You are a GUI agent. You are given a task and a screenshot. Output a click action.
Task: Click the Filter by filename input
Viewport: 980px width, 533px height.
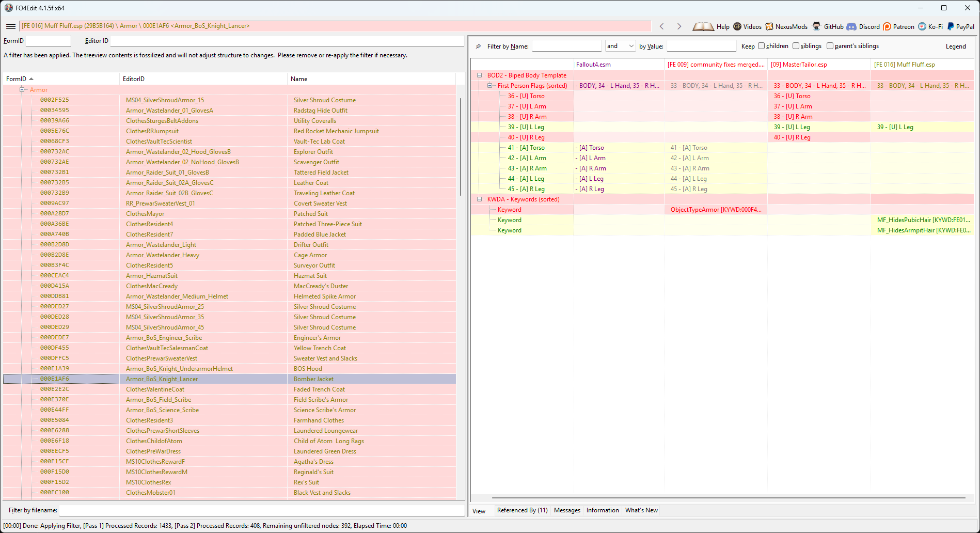262,510
